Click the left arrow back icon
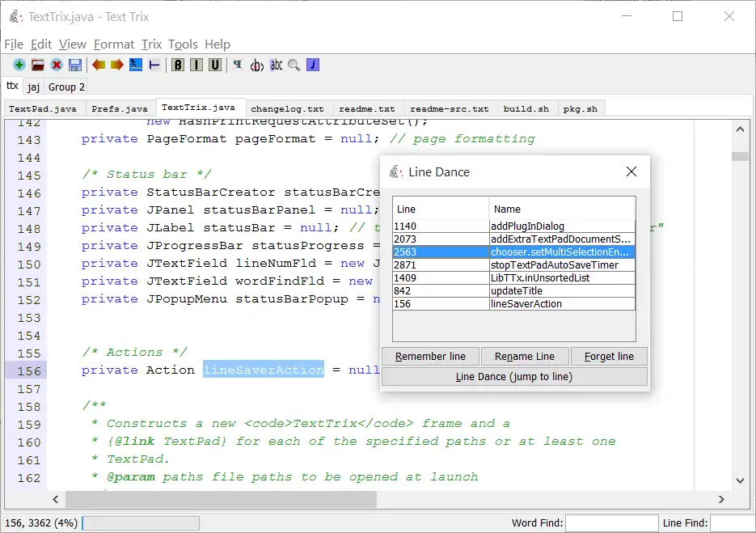756x533 pixels. coord(99,65)
